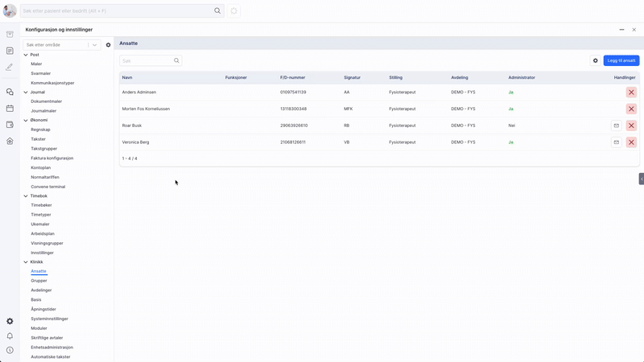Open Timetyper in the tree
This screenshot has height=362, width=644.
tap(41, 214)
